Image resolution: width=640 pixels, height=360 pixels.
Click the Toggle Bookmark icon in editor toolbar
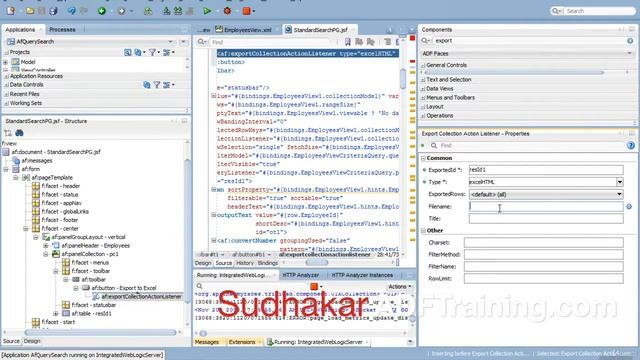[x=347, y=42]
